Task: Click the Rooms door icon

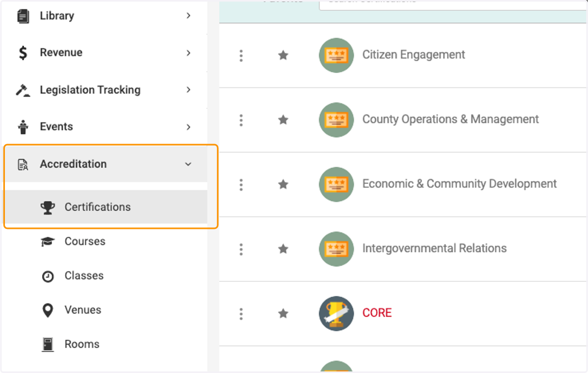Action: pyautogui.click(x=48, y=345)
